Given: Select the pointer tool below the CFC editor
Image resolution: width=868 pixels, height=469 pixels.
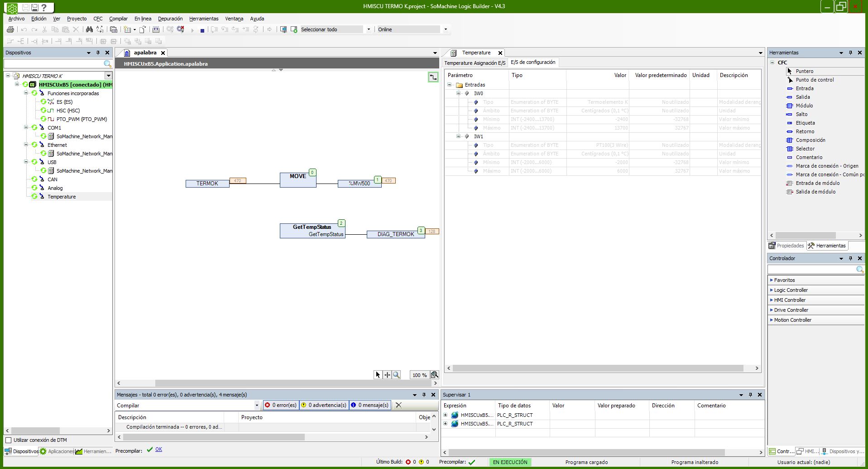Looking at the screenshot, I should [x=378, y=375].
